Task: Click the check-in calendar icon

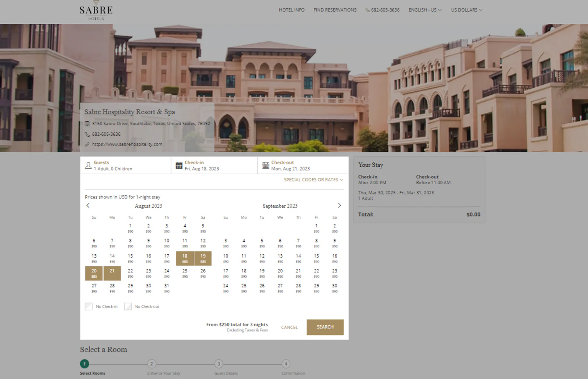Action: (x=179, y=165)
